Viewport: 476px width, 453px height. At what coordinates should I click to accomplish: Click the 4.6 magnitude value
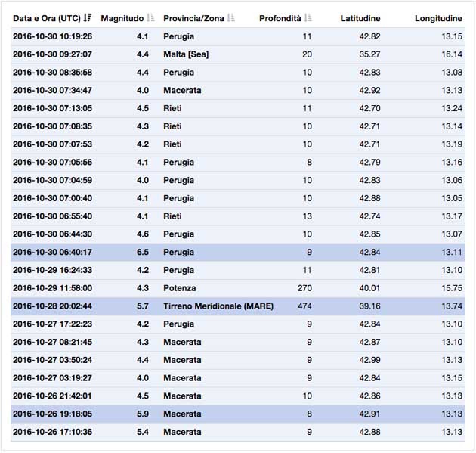click(142, 234)
